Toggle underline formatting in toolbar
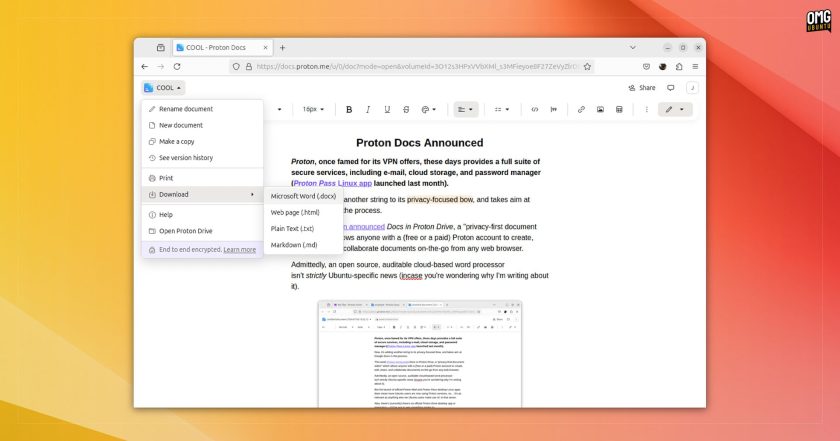The width and height of the screenshot is (840, 441). [387, 109]
